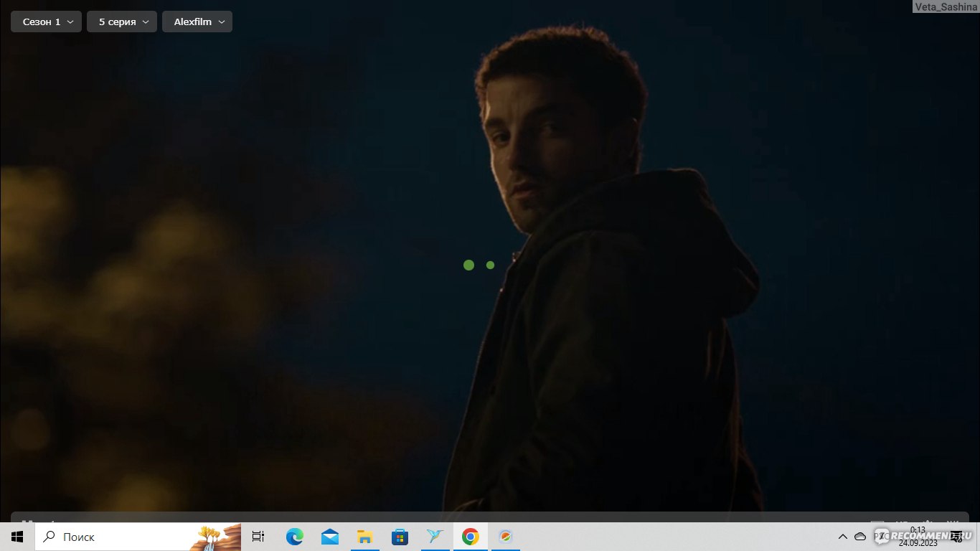Click the taskbar date 24.09.2023

[x=918, y=542]
